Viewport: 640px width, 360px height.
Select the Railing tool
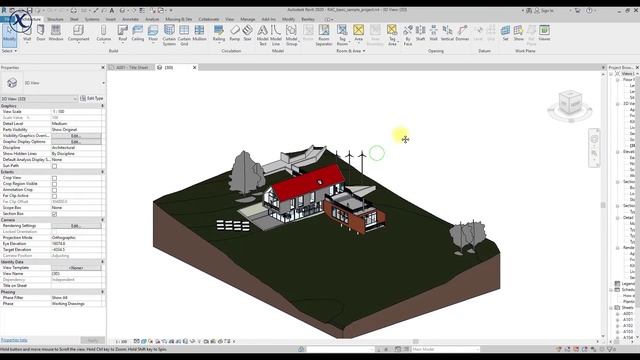pos(219,33)
